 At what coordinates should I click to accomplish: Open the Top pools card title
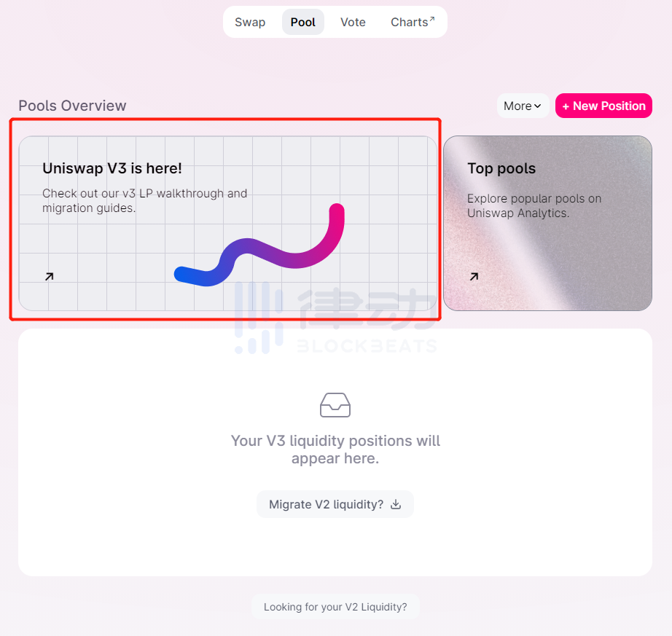(501, 168)
